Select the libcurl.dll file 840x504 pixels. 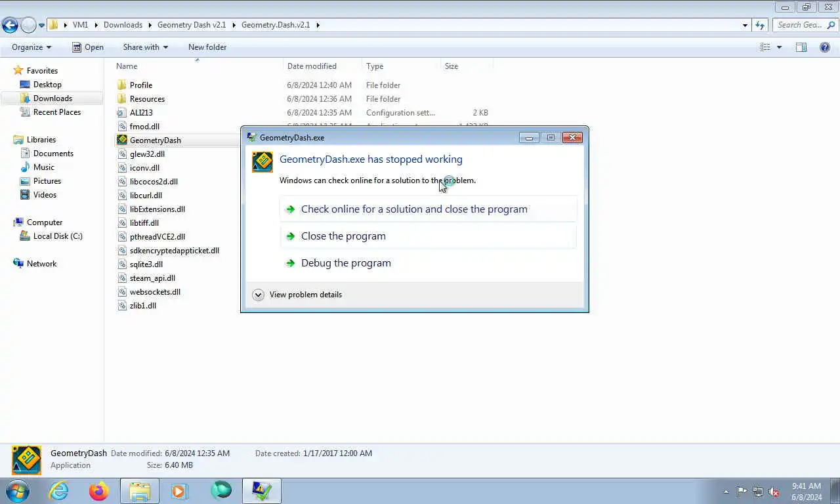[x=146, y=196]
